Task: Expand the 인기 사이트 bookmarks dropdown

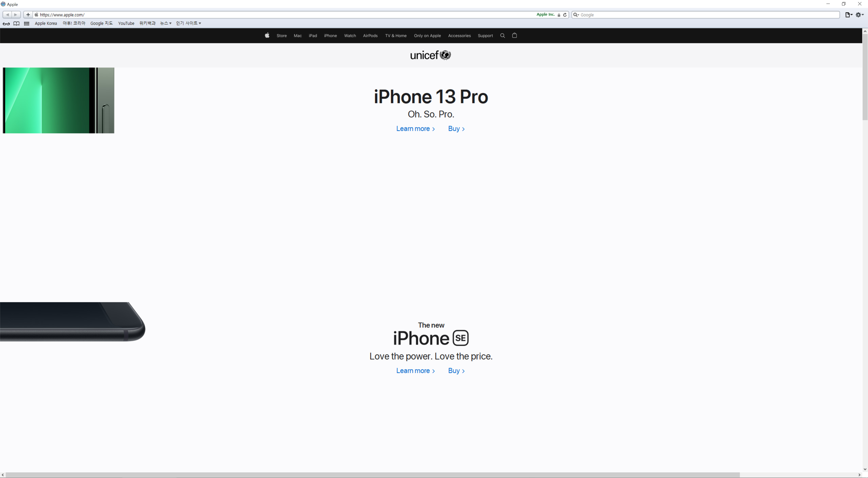Action: [188, 23]
